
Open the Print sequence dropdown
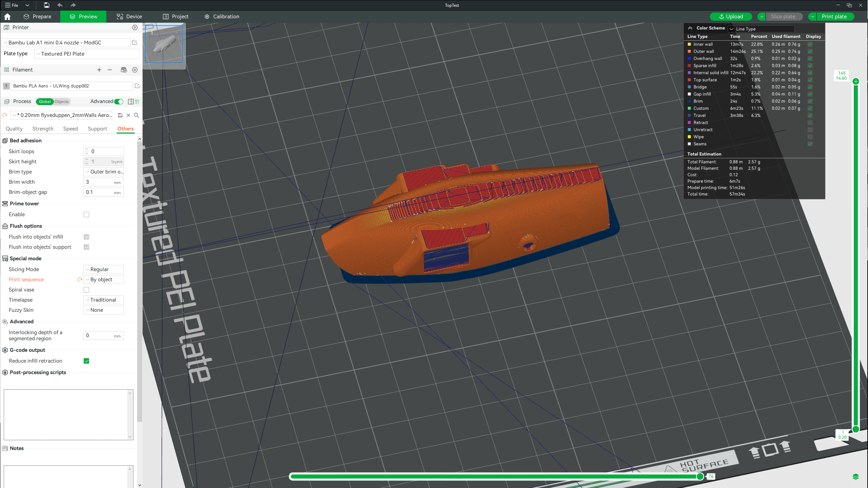click(103, 280)
